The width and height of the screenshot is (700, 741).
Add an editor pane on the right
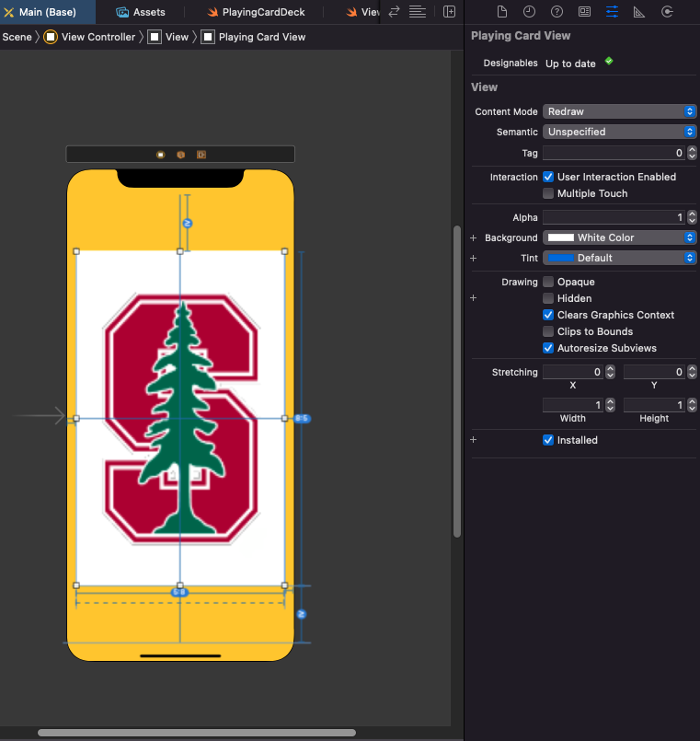tap(449, 12)
